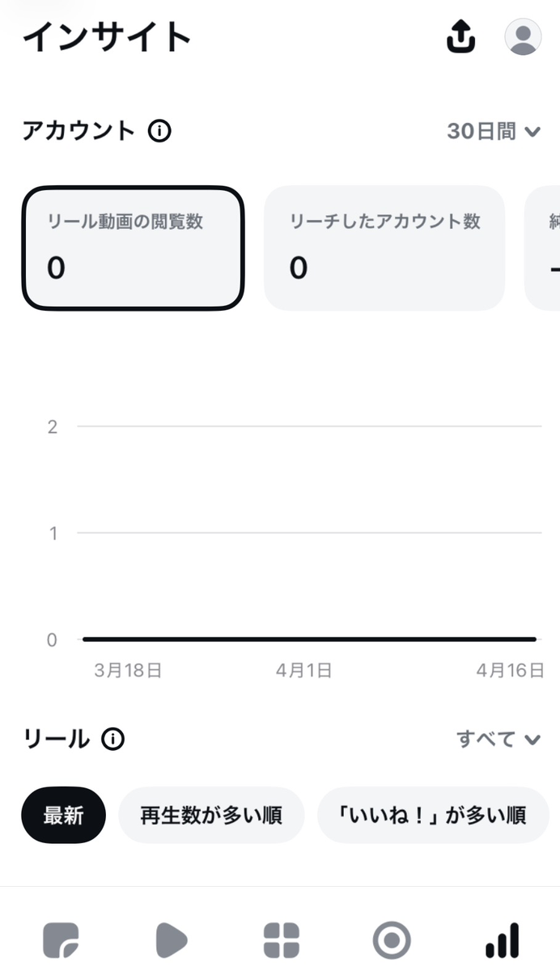
Task: Choose the 「いいね！」が多い順 sort chip
Action: click(x=433, y=815)
